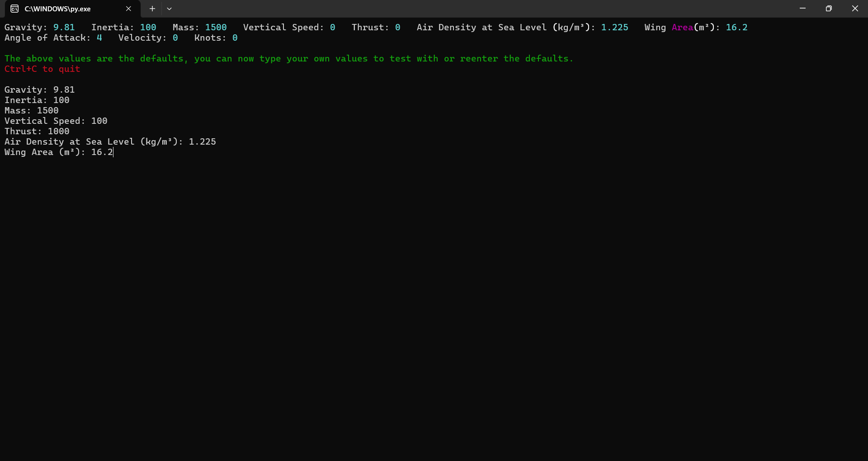Open a new terminal tab with the plus button
This screenshot has height=461, width=868.
tap(152, 9)
